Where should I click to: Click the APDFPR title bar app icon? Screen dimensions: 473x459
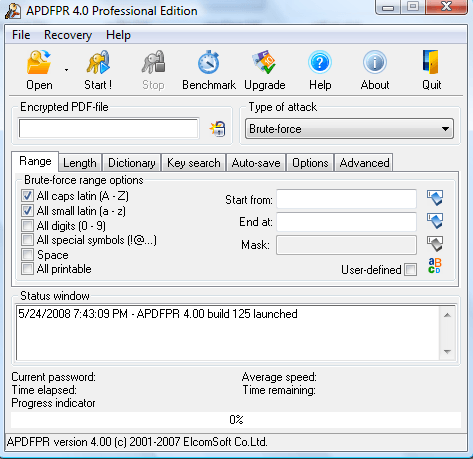pyautogui.click(x=13, y=11)
